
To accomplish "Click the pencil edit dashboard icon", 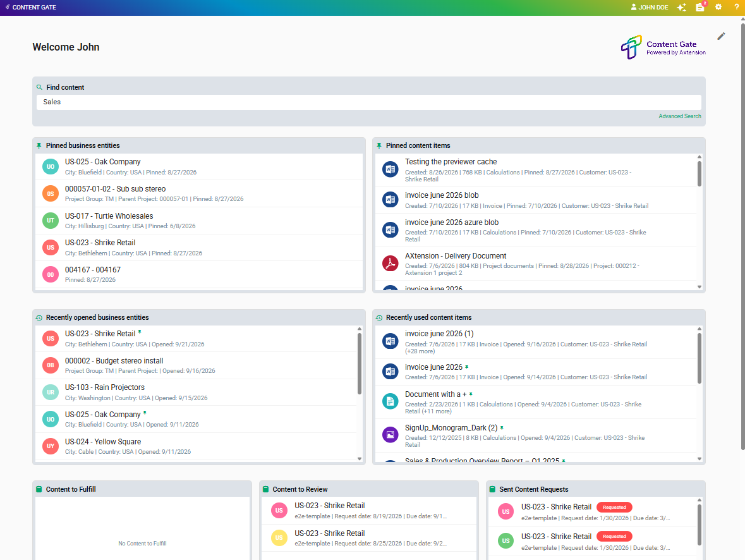I will [x=721, y=36].
